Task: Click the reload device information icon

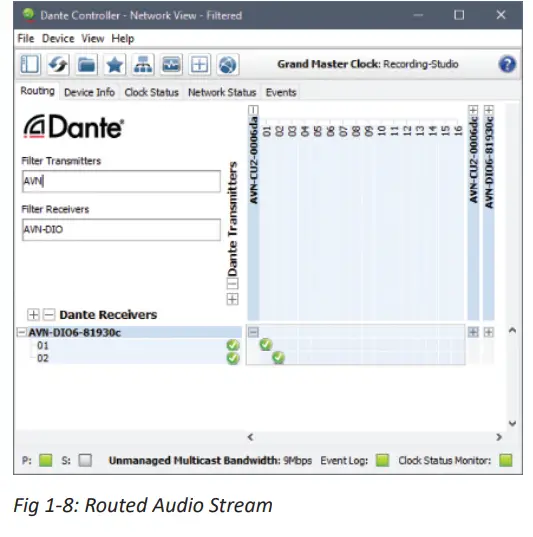Action: pos(58,64)
